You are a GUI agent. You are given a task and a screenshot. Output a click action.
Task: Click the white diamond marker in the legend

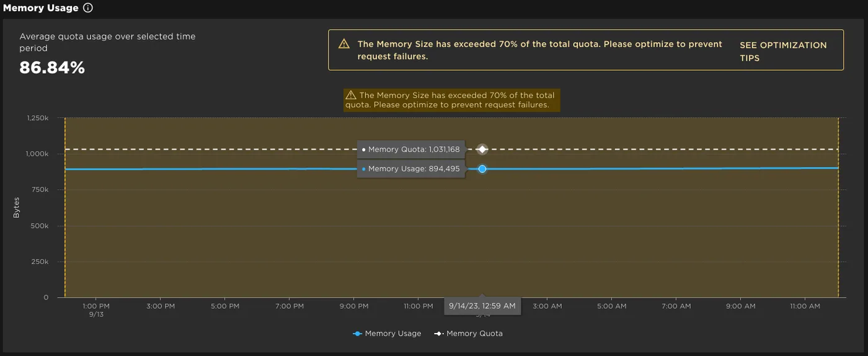pyautogui.click(x=438, y=334)
